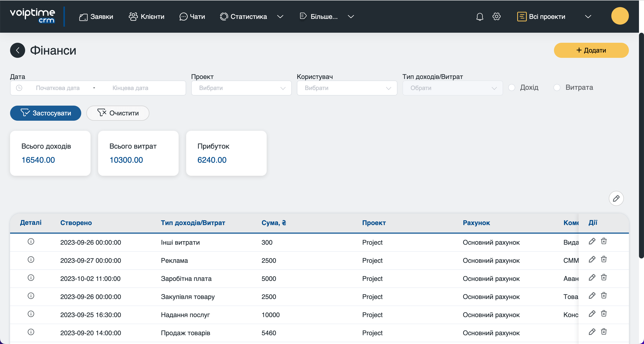Click the date 2023-10-02 11:00:00

90,279
